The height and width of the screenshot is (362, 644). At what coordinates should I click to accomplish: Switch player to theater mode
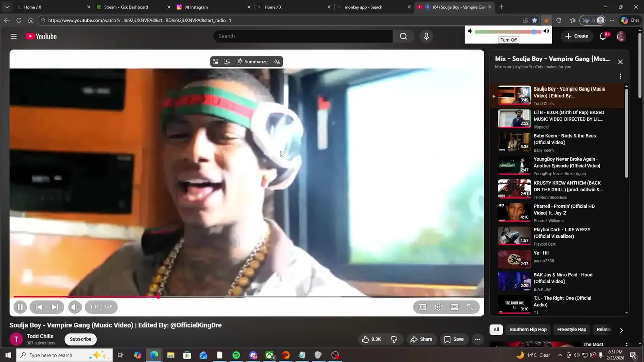pyautogui.click(x=454, y=307)
